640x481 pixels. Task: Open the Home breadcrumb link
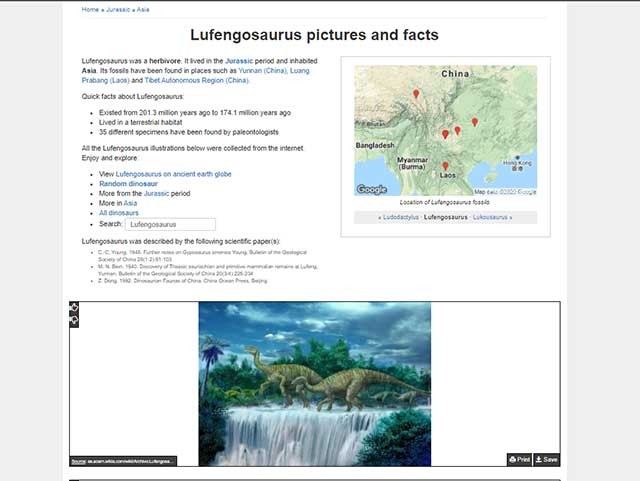(x=90, y=9)
